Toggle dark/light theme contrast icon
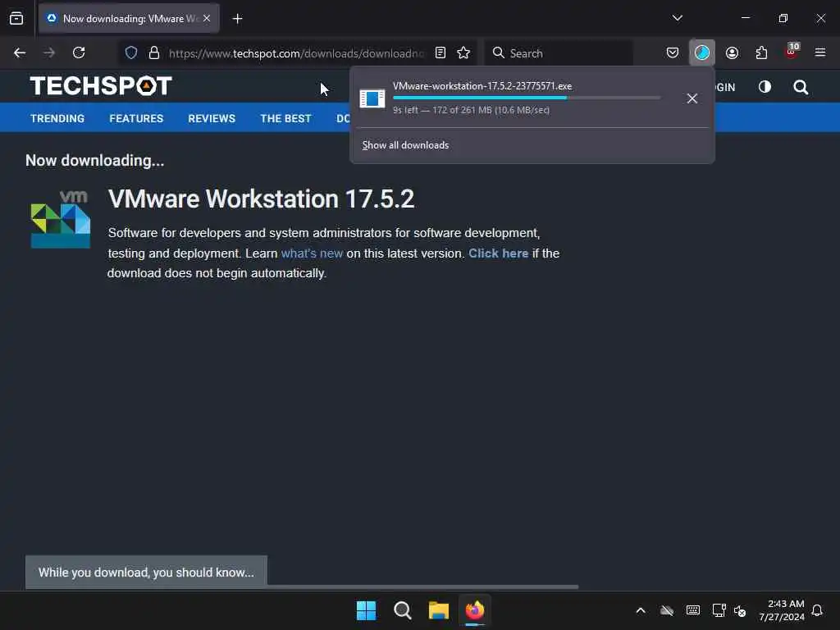Image resolution: width=840 pixels, height=630 pixels. [765, 87]
